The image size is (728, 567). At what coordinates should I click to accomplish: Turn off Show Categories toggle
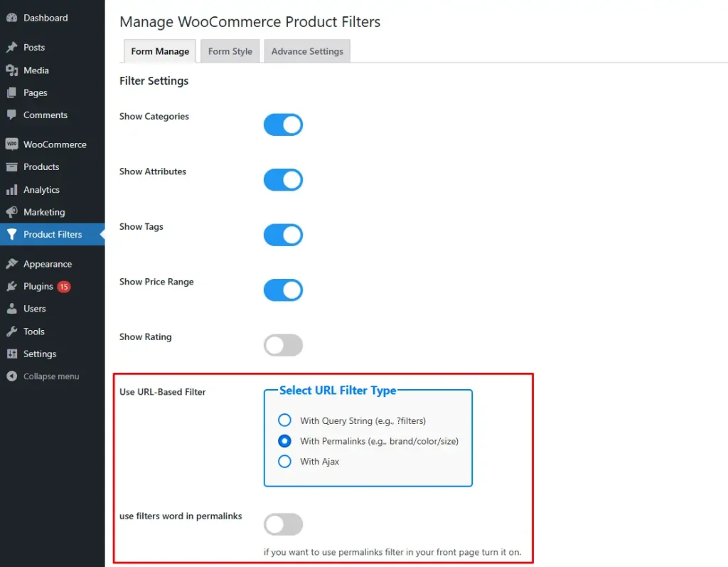pos(283,124)
